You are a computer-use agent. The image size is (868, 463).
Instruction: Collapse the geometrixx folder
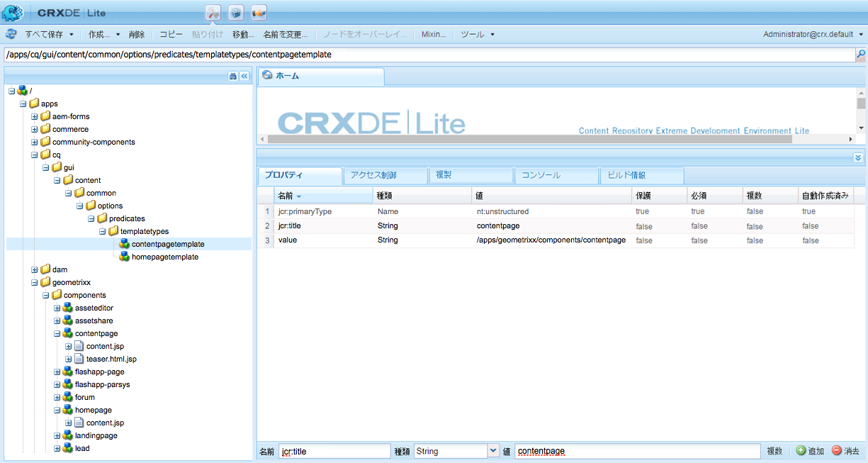(x=35, y=282)
